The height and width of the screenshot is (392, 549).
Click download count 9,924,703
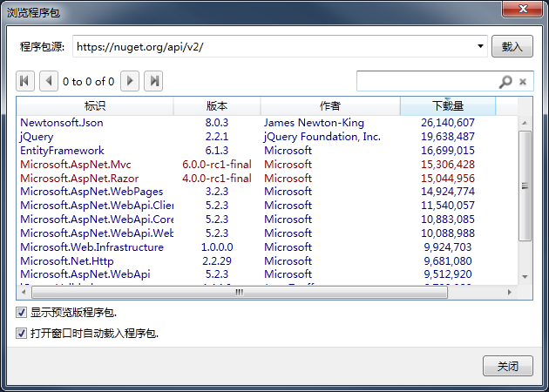(x=448, y=247)
